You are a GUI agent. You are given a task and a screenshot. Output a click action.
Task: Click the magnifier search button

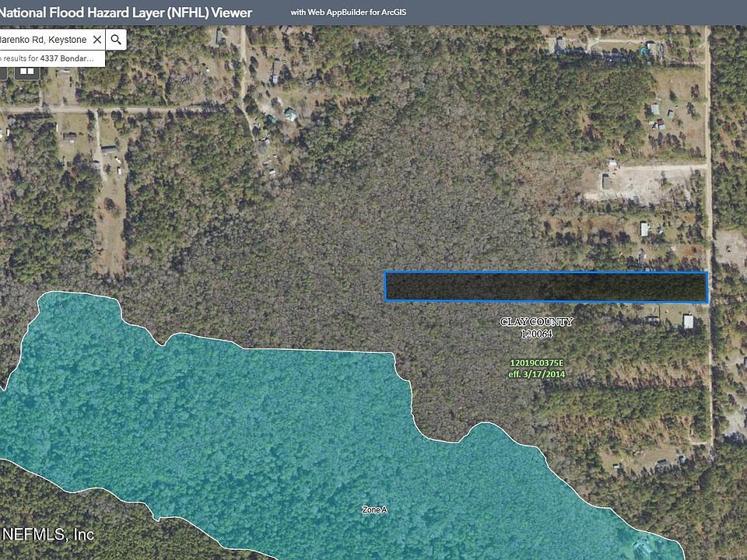pyautogui.click(x=116, y=40)
